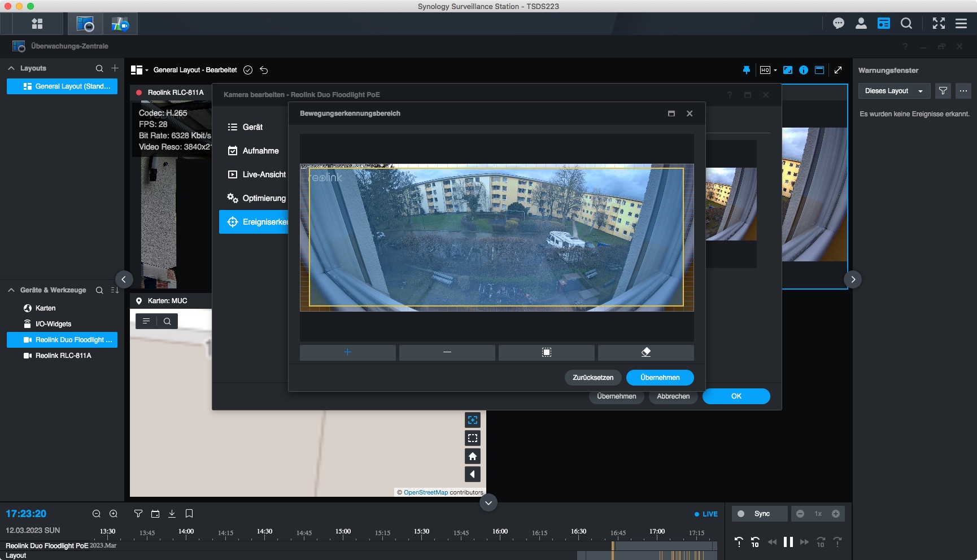
Task: Open the Dieses Layout dropdown
Action: point(893,91)
